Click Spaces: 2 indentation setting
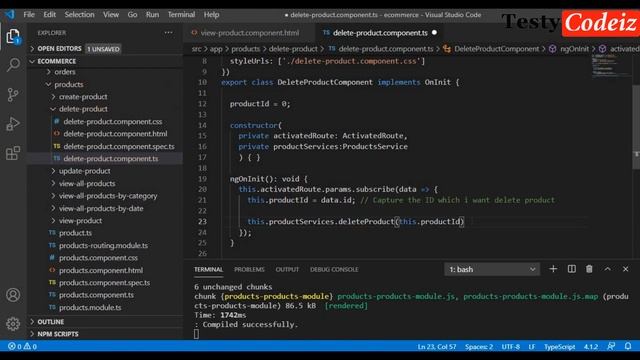 [x=479, y=347]
